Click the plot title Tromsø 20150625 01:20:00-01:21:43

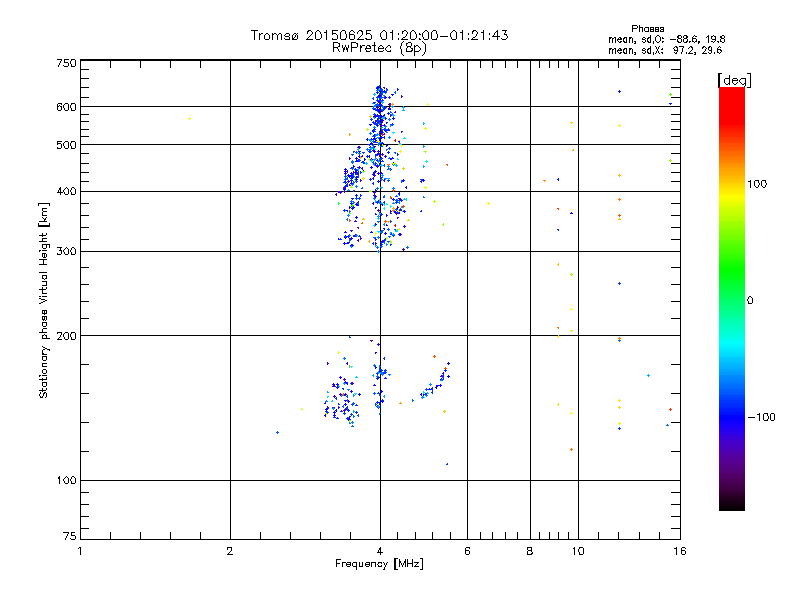[379, 35]
